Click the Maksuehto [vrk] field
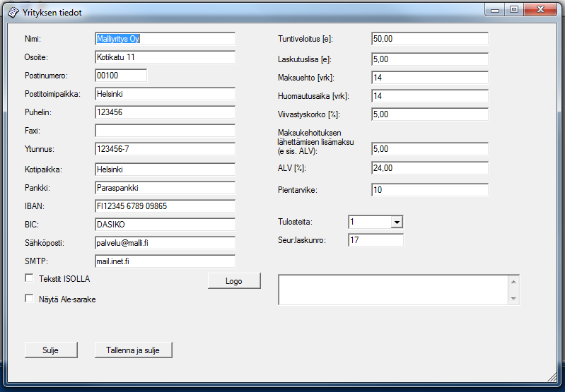 click(430, 78)
